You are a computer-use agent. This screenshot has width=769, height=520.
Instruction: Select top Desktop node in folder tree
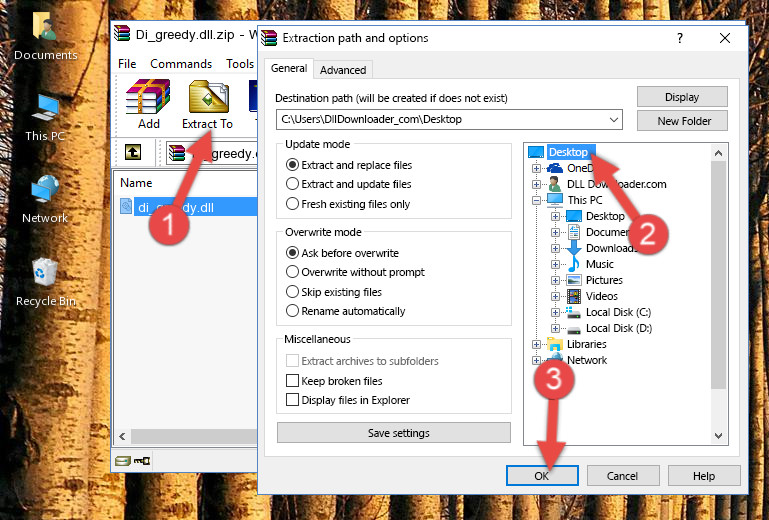[568, 152]
